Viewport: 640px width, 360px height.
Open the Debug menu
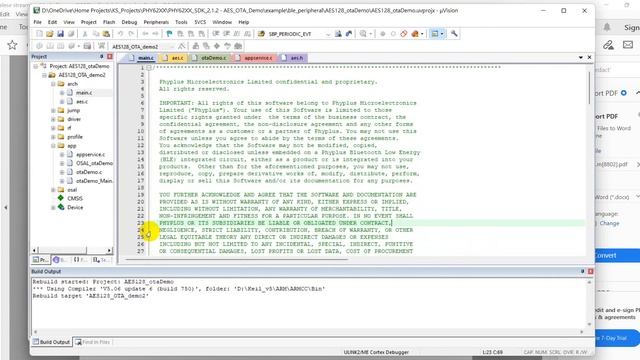129,22
